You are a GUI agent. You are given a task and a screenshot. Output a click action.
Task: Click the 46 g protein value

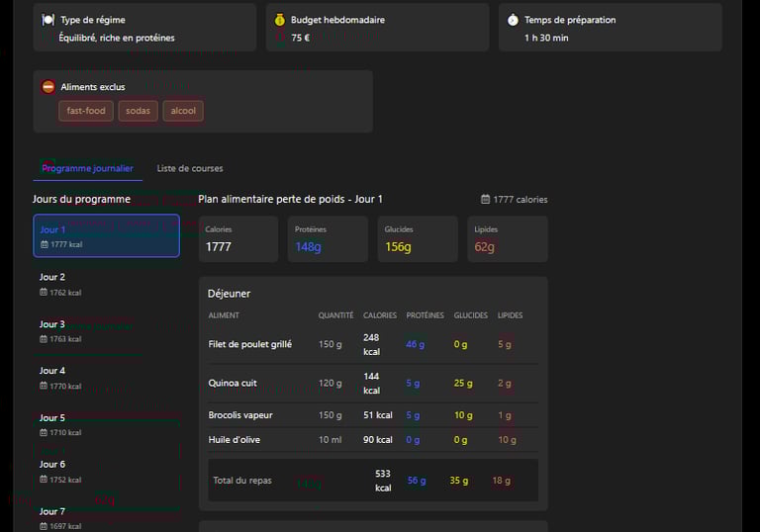click(416, 344)
